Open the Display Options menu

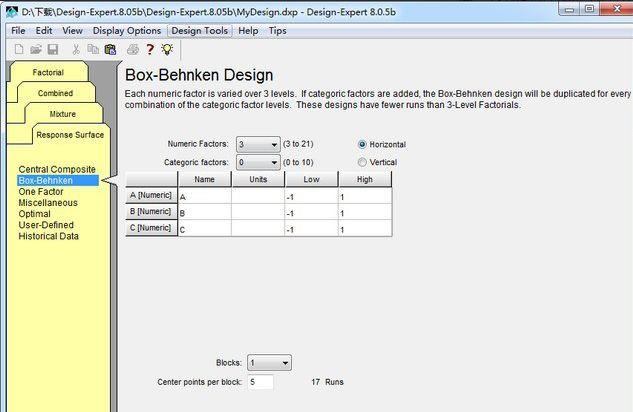pyautogui.click(x=127, y=31)
